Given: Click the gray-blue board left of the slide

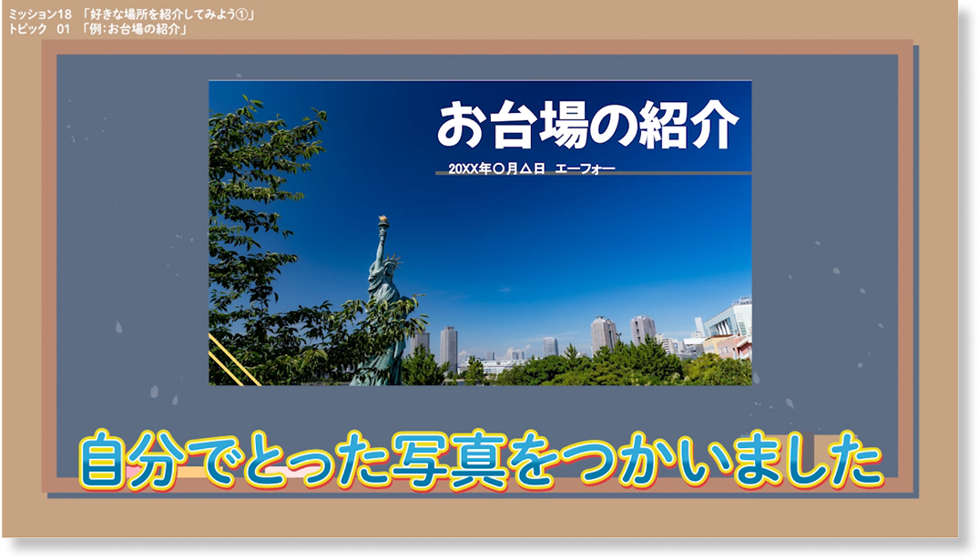Looking at the screenshot, I should (x=132, y=237).
